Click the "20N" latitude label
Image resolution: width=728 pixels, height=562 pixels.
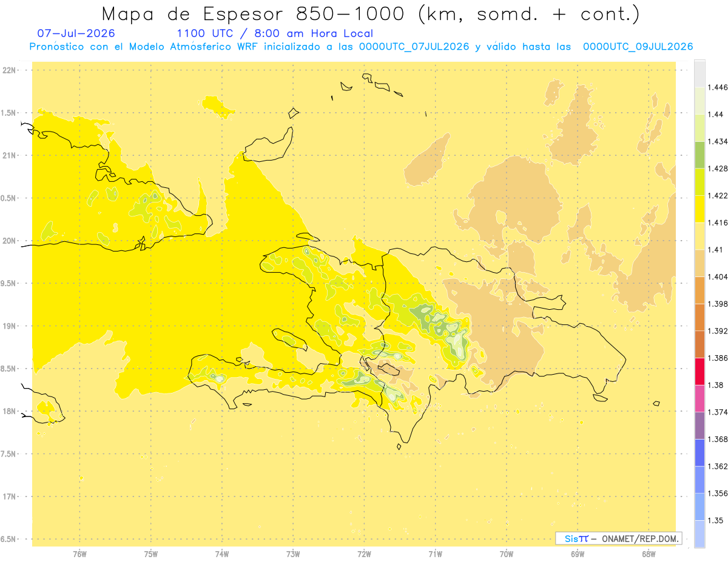click(10, 241)
